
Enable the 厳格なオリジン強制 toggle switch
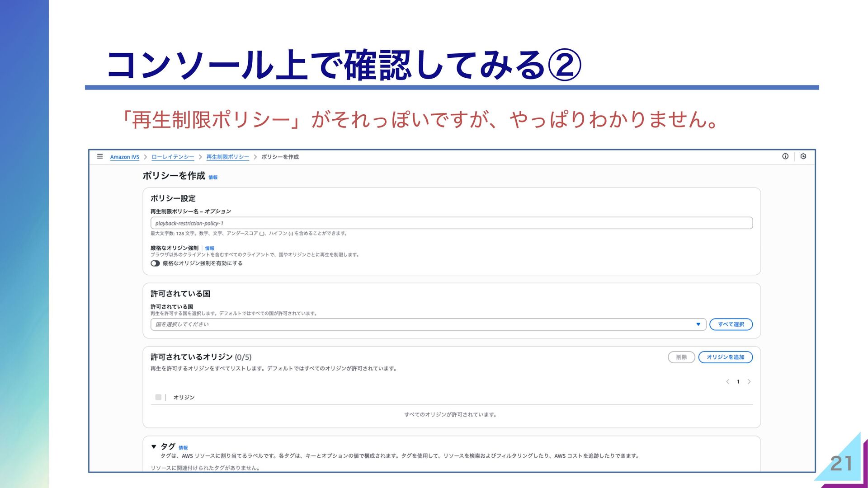tap(155, 263)
